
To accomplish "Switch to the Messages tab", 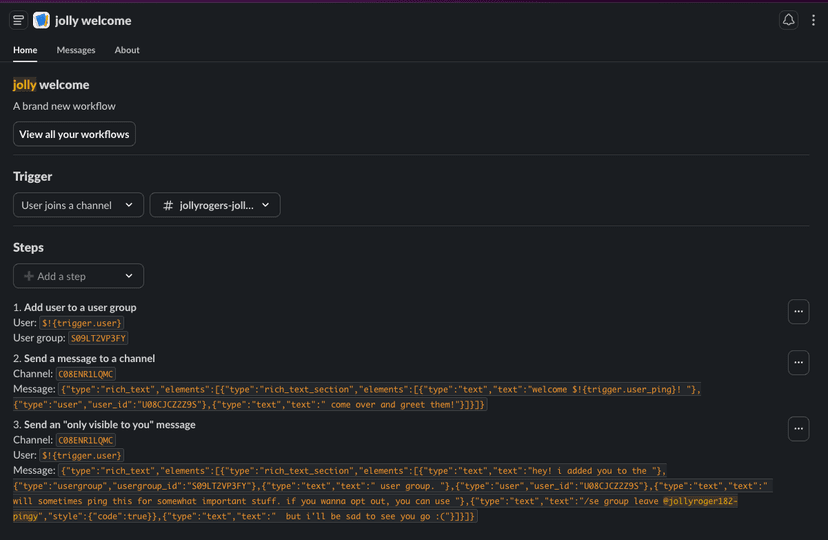I will [x=76, y=50].
